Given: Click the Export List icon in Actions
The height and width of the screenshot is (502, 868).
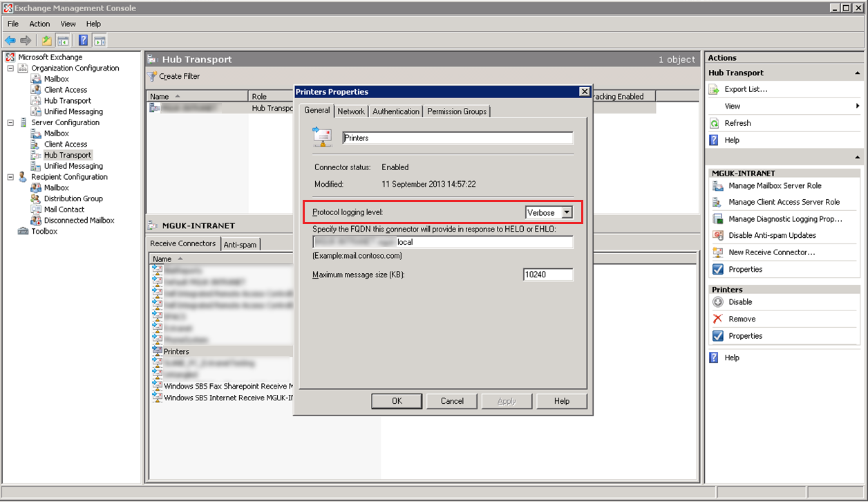Looking at the screenshot, I should [715, 89].
